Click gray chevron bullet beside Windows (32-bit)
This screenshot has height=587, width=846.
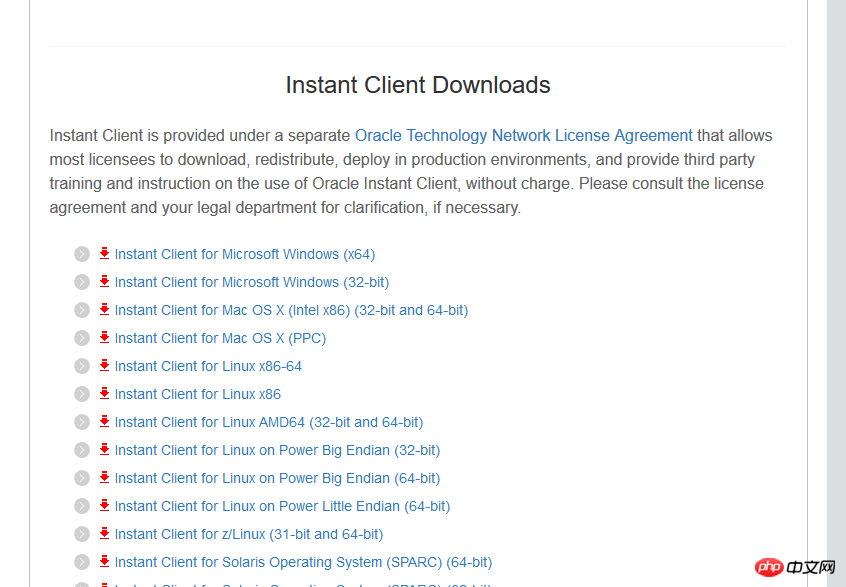click(x=82, y=282)
